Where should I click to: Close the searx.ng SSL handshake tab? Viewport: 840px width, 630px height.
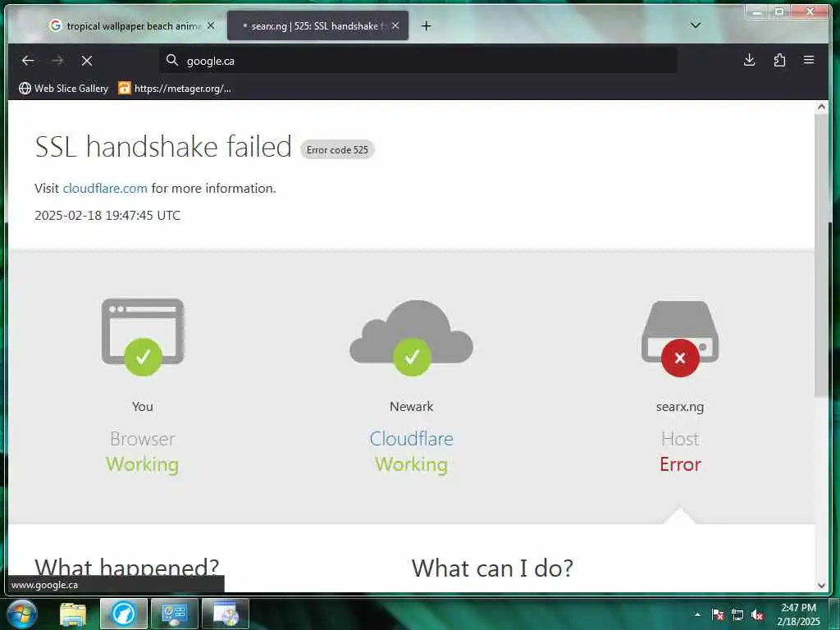tap(395, 25)
